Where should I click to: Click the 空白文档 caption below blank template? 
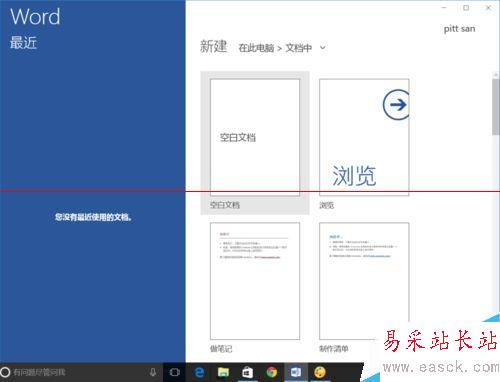(x=225, y=205)
